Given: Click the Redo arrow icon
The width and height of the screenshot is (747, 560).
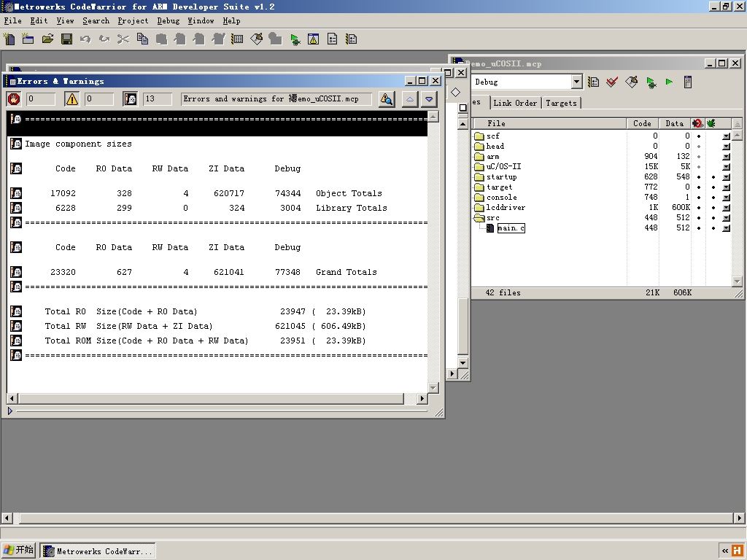Looking at the screenshot, I should click(x=104, y=39).
